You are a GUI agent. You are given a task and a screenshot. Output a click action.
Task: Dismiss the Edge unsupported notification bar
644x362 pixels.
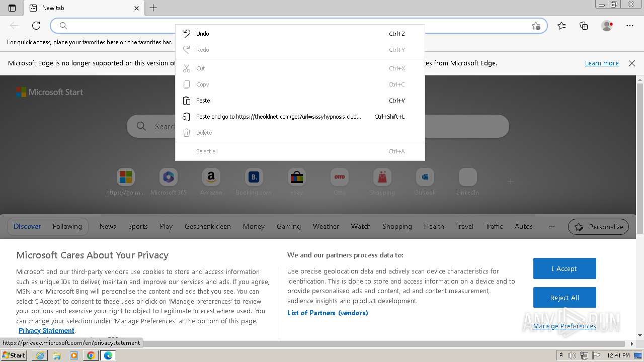point(632,63)
